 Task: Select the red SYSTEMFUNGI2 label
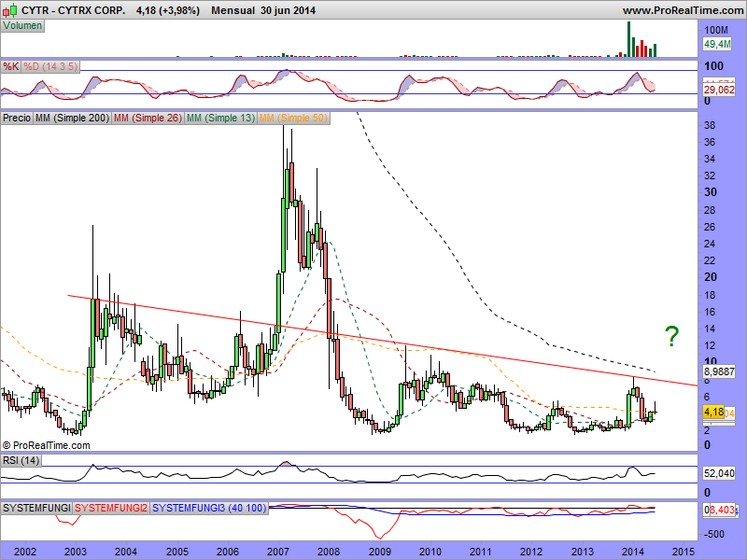tap(111, 508)
